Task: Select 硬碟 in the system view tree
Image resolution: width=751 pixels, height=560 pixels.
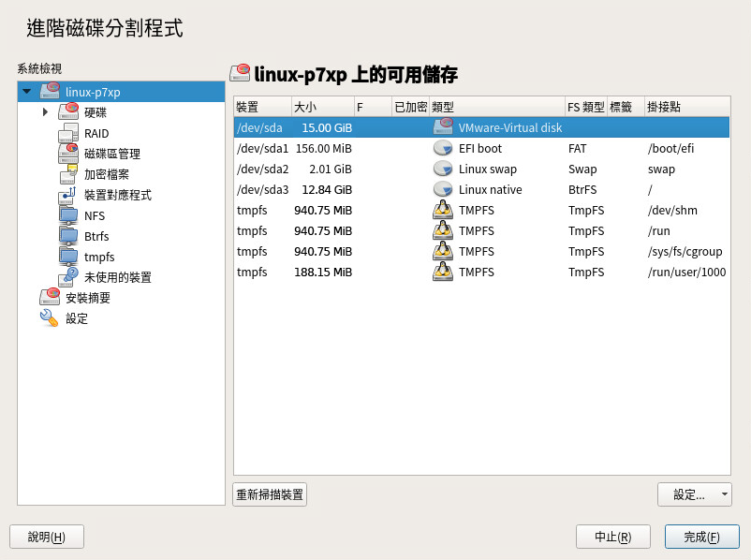Action: pos(96,112)
